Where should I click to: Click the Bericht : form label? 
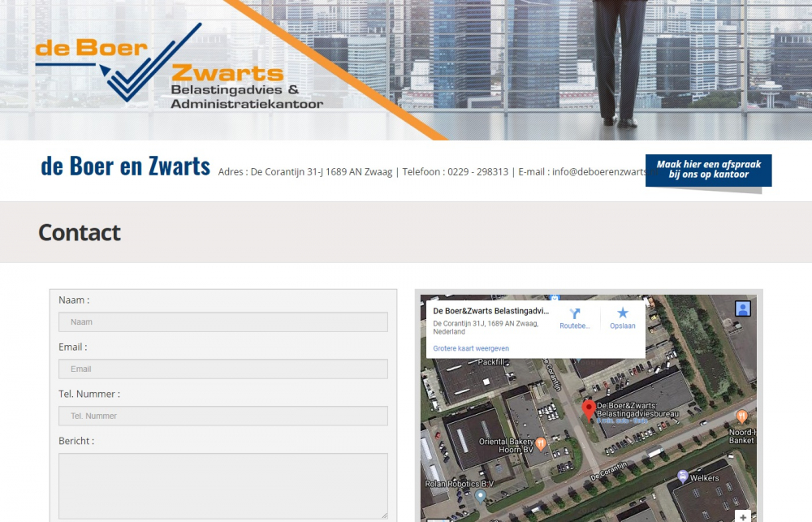pos(76,441)
